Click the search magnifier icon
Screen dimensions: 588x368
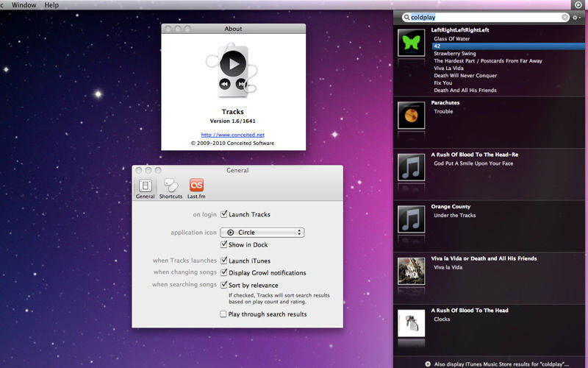406,17
